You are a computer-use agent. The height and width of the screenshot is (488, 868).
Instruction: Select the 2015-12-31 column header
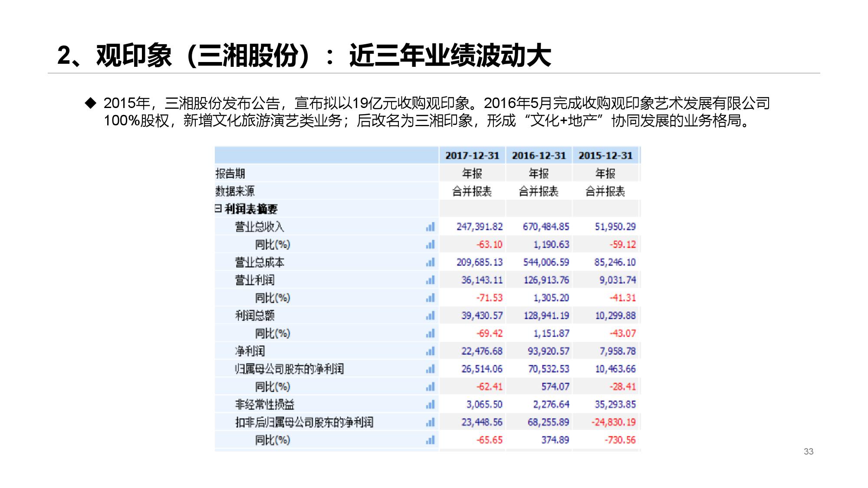tap(605, 156)
